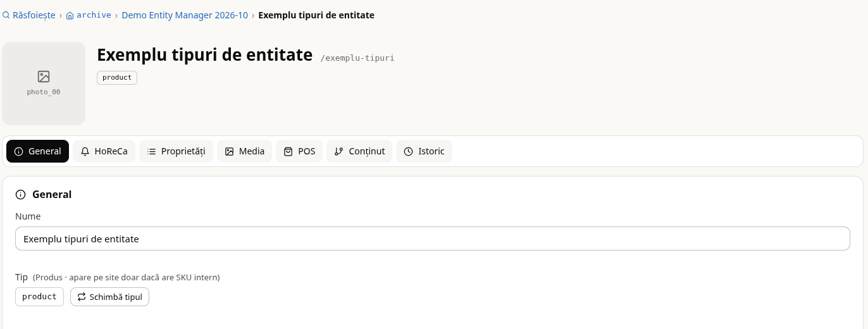Screen dimensions: 868x329
Task: Focus the Nume input field
Action: click(433, 239)
